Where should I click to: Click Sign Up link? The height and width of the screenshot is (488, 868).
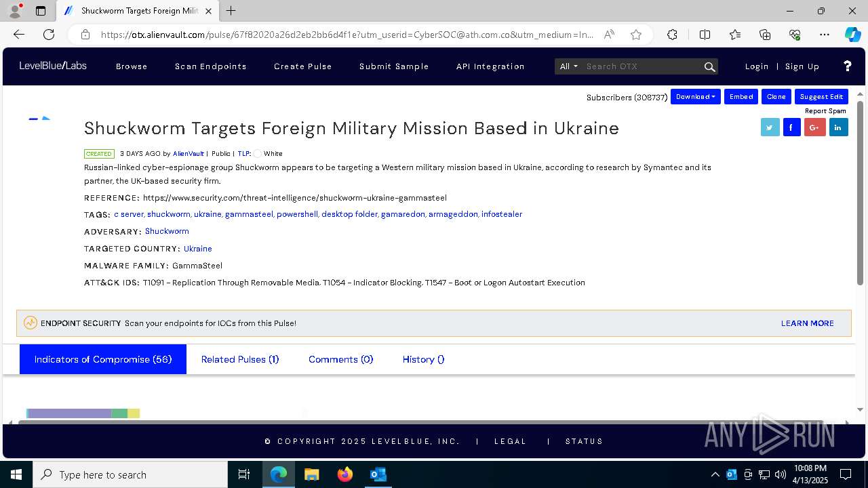[x=802, y=66]
